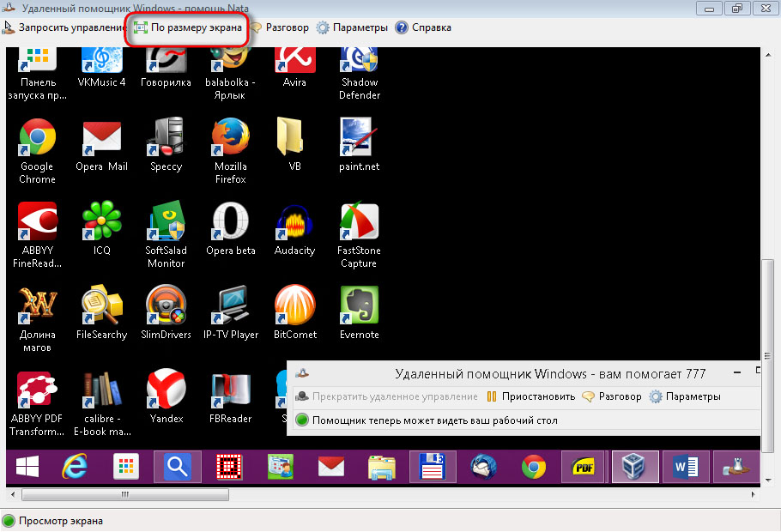Screen dimensions: 781x532
Task: Launch FileSearchy desktop shortcut
Action: coord(101,313)
